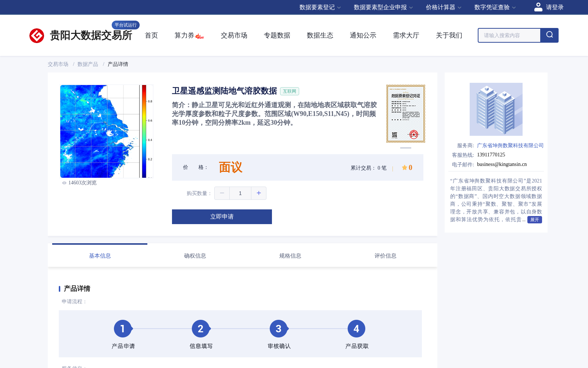
Task: Open provider link 广东省坤舆数聚科技有限公司
Action: (510, 145)
